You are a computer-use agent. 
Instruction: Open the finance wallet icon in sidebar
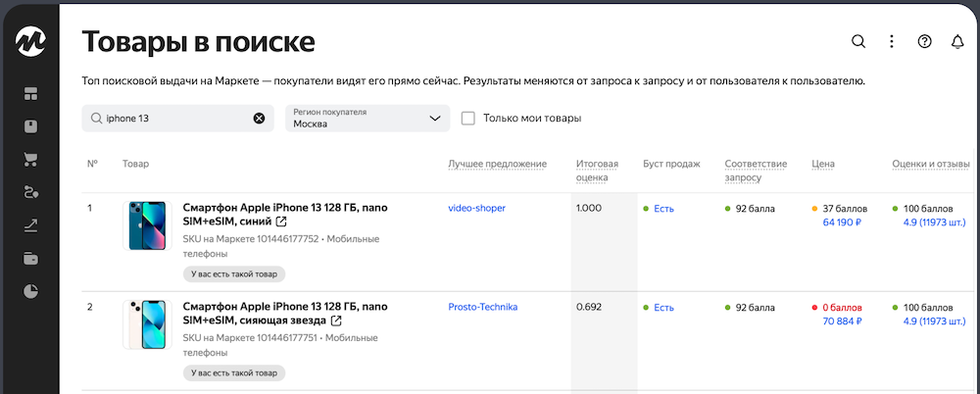click(x=30, y=259)
